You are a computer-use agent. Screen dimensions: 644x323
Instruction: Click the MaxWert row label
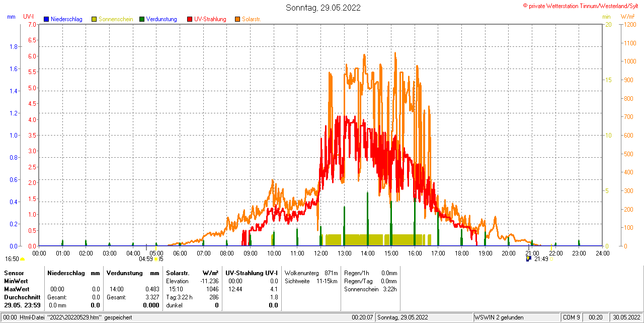(16, 289)
